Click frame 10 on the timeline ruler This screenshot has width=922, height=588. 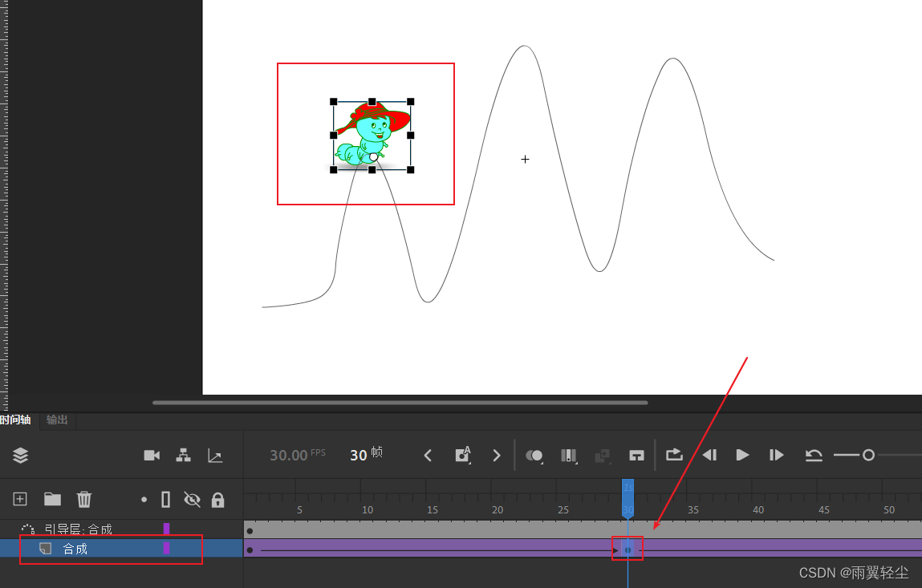coord(368,510)
